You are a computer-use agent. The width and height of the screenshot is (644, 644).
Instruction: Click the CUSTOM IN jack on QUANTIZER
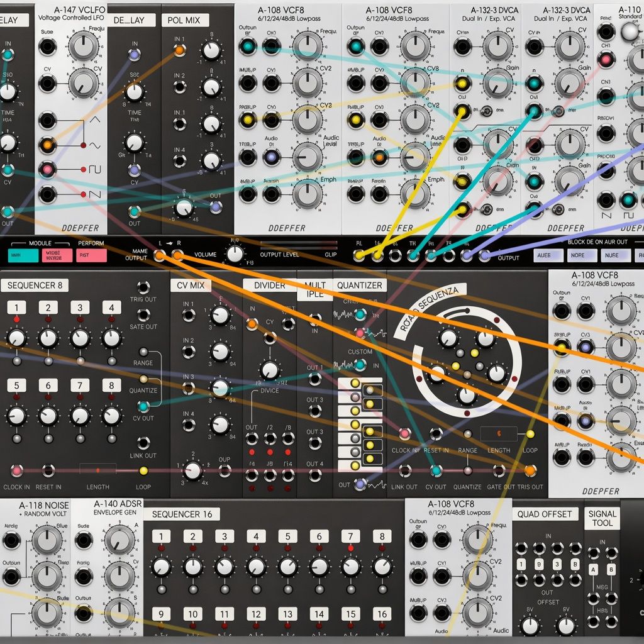tap(360, 365)
